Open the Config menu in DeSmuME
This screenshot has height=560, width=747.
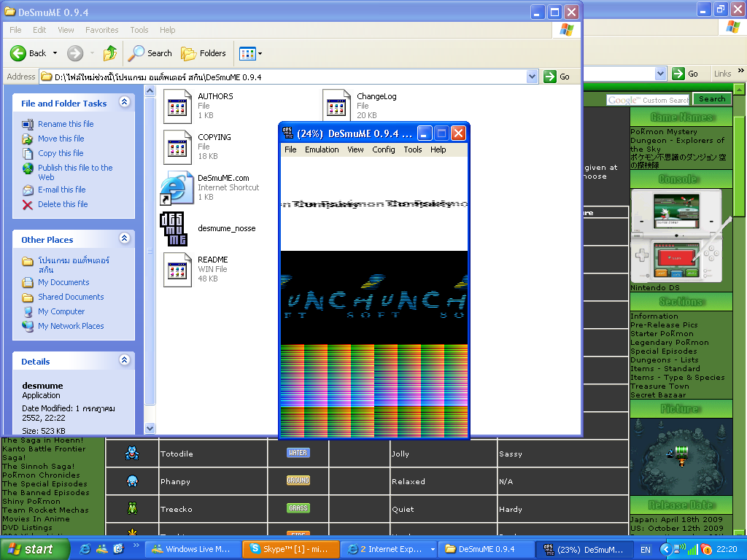click(384, 149)
